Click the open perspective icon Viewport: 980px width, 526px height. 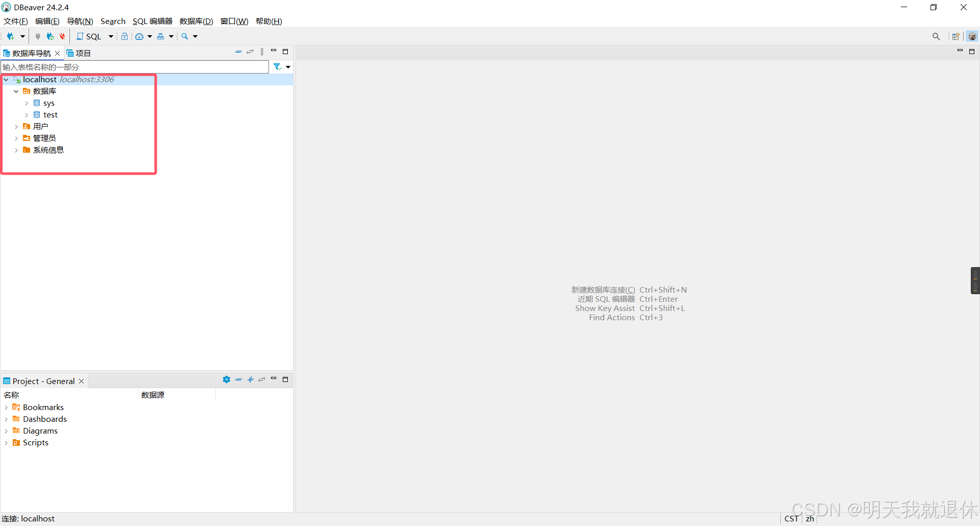click(x=955, y=36)
